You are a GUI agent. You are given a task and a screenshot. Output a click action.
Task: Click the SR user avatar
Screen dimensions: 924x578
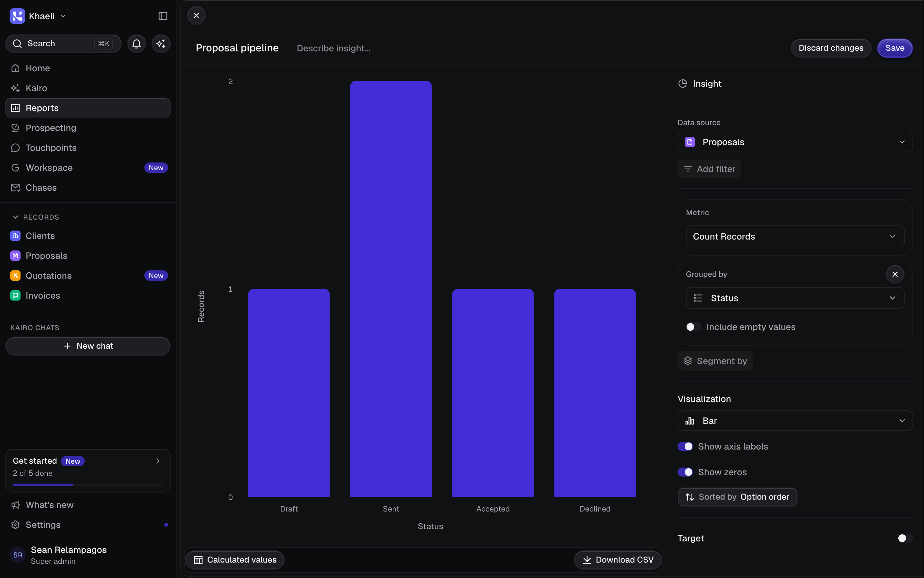tap(18, 555)
